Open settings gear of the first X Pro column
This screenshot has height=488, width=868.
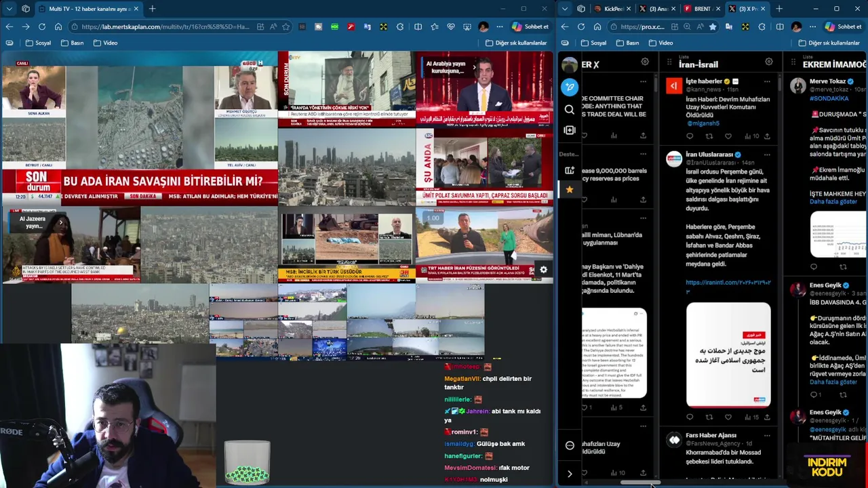[x=645, y=62]
